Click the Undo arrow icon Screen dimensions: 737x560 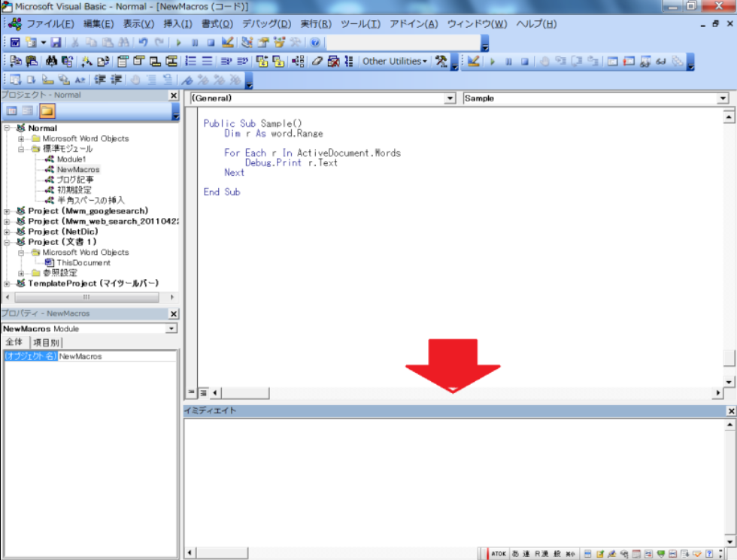(143, 43)
